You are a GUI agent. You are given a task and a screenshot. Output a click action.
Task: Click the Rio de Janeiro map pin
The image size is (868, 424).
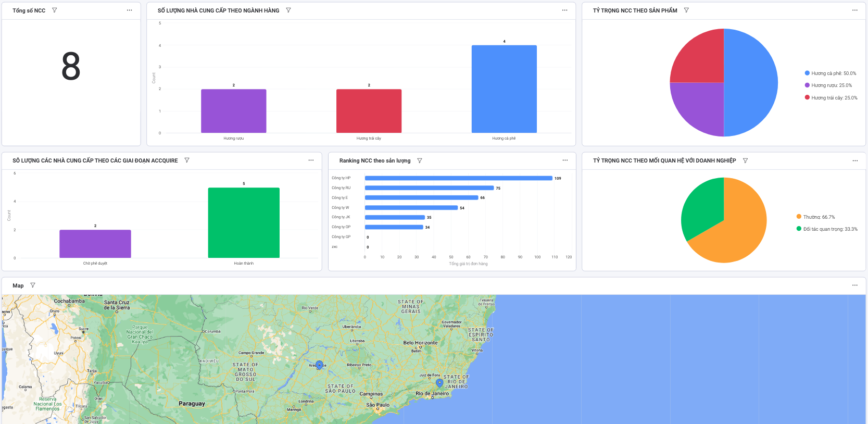click(439, 383)
